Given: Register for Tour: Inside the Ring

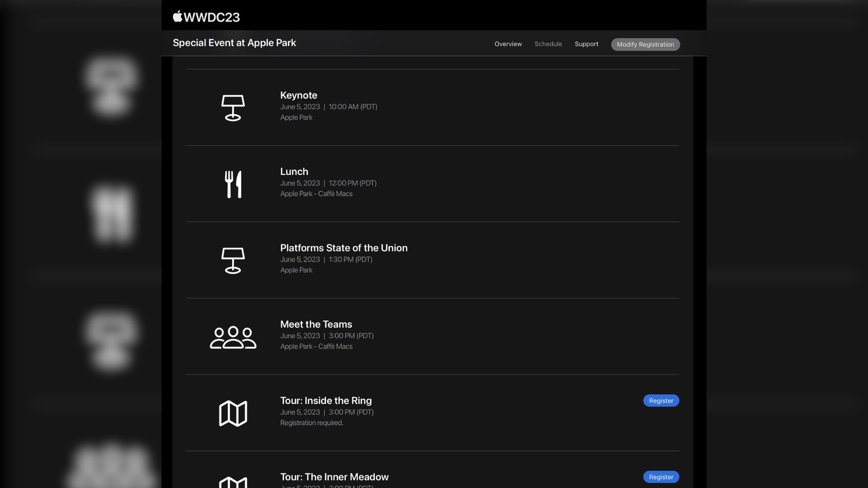Looking at the screenshot, I should (661, 401).
